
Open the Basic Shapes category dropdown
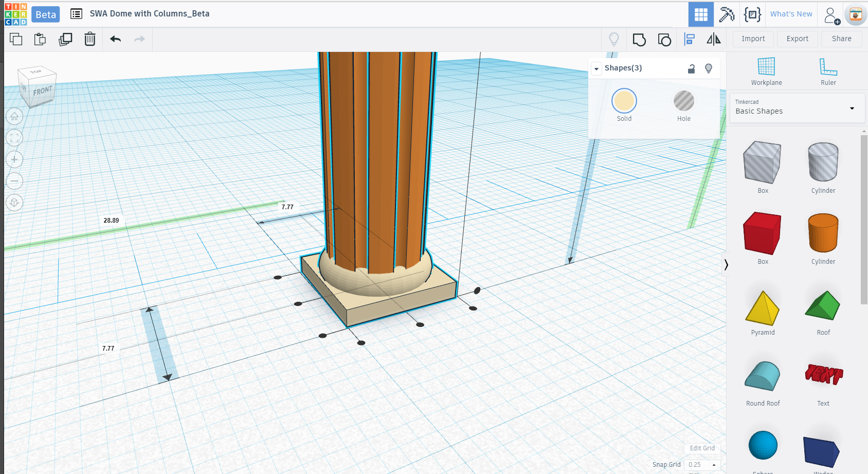pyautogui.click(x=797, y=108)
